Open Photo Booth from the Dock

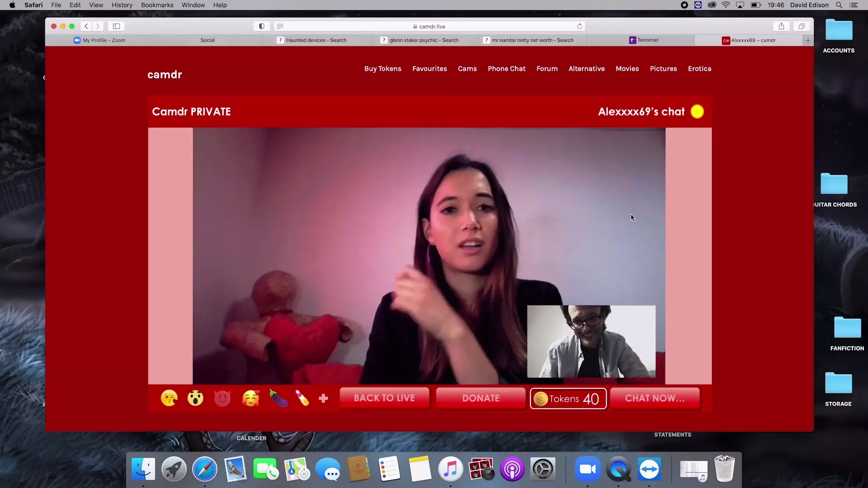[x=481, y=469]
